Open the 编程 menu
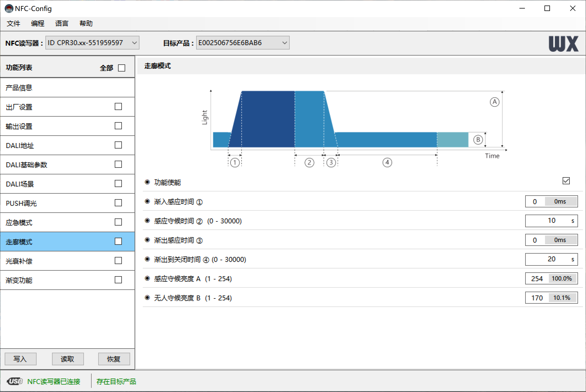The width and height of the screenshot is (586, 392). tap(38, 23)
